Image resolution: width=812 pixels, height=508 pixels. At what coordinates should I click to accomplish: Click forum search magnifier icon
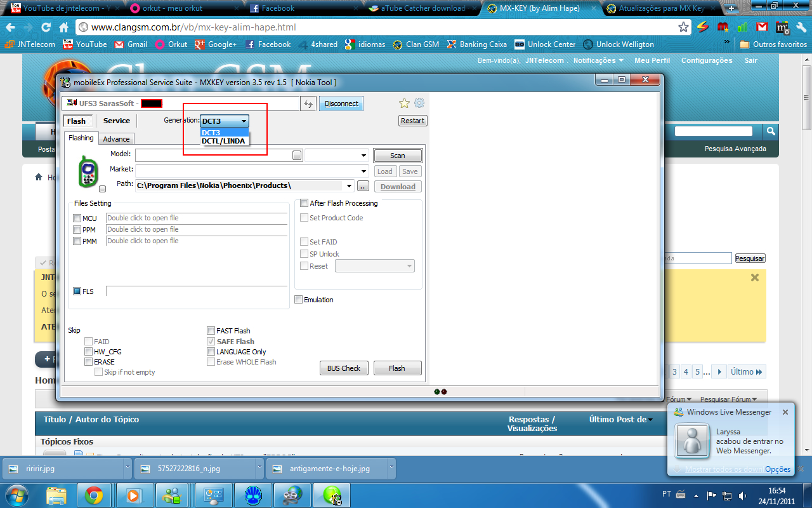[x=771, y=131]
